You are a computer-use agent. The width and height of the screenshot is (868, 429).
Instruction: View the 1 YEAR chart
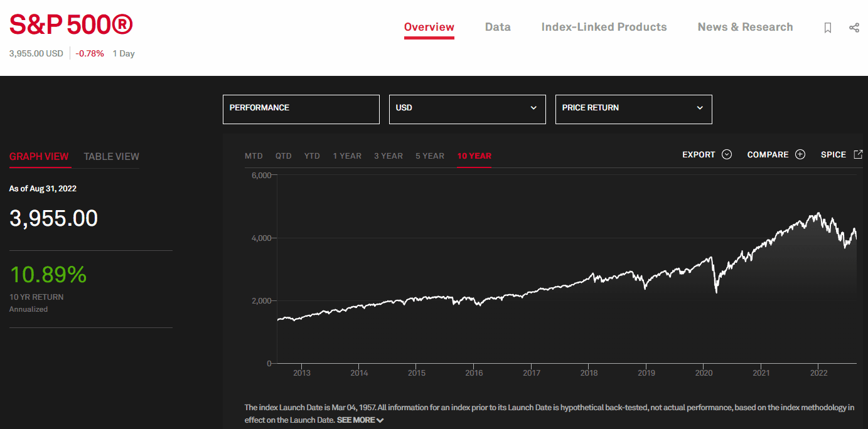click(347, 156)
